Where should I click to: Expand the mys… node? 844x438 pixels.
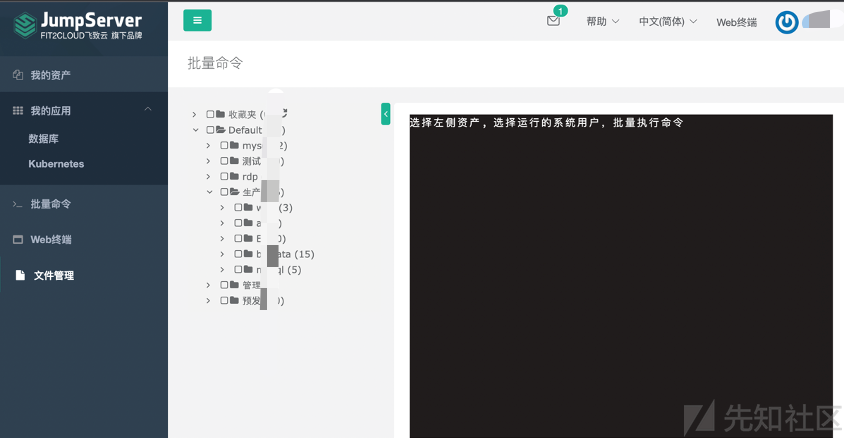[208, 146]
